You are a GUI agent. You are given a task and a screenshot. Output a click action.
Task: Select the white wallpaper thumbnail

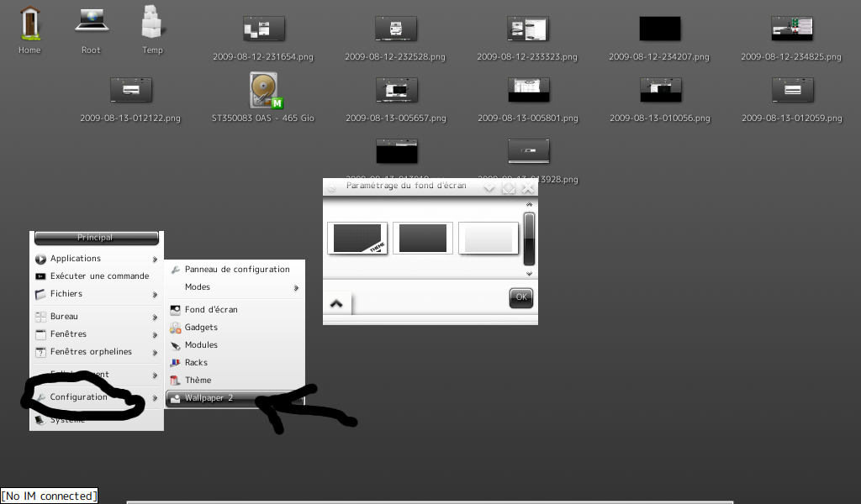pyautogui.click(x=489, y=238)
